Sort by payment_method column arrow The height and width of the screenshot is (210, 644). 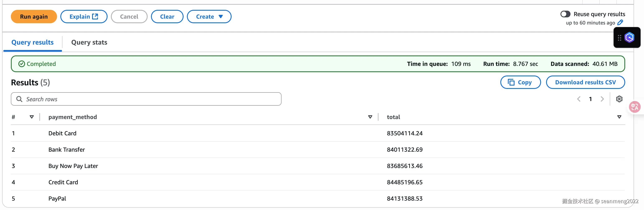click(370, 117)
